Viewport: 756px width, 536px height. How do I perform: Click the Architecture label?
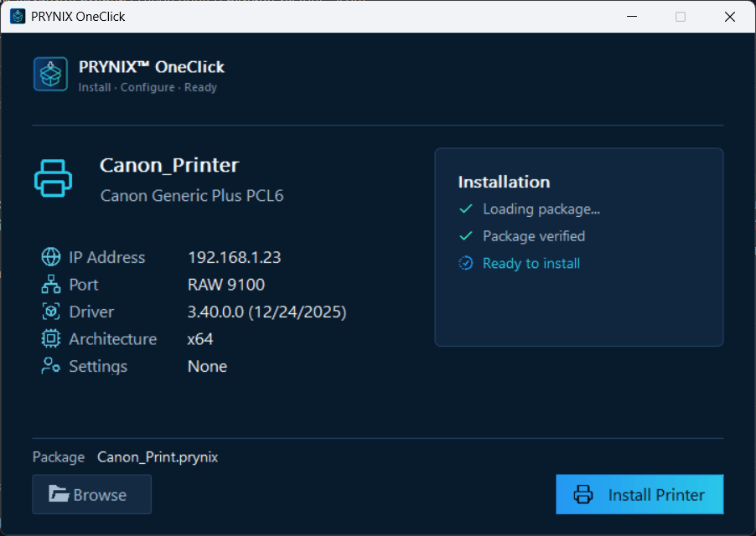(113, 339)
